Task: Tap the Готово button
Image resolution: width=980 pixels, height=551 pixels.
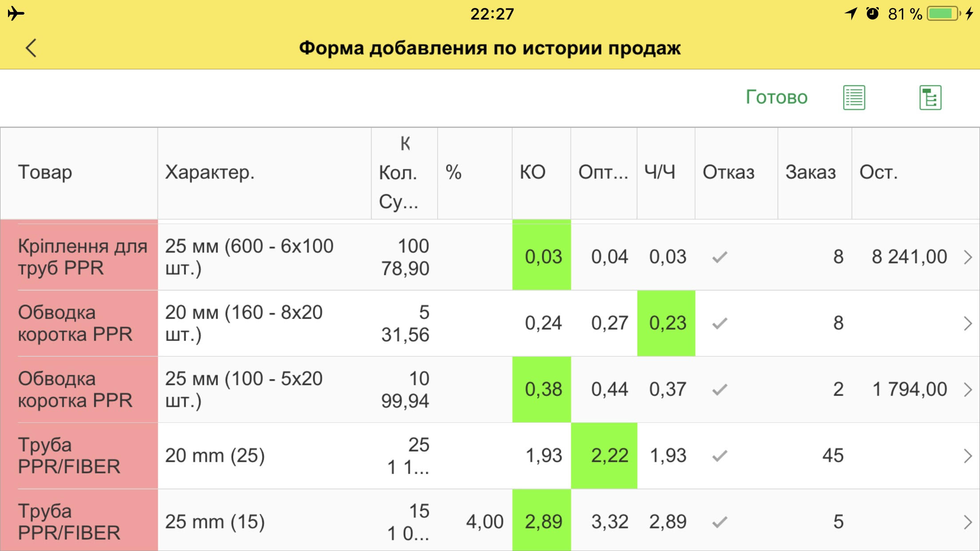Action: [x=776, y=97]
